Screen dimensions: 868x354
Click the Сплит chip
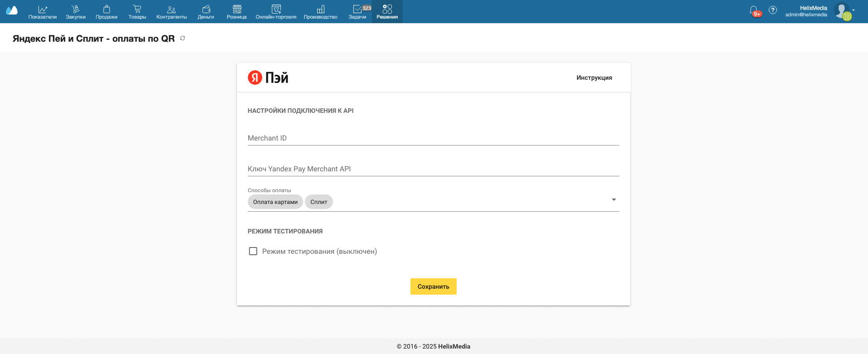pos(319,202)
